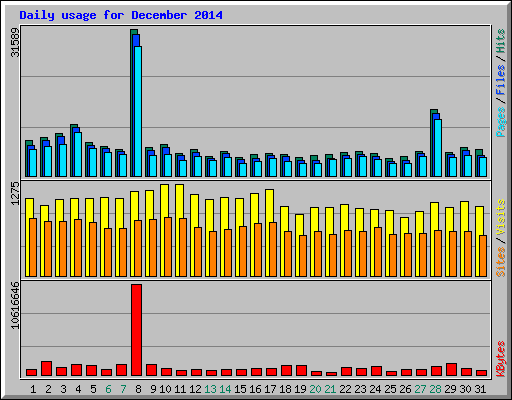Click the cyan Pages bar for day 28
512x400 pixels.
pos(438,148)
